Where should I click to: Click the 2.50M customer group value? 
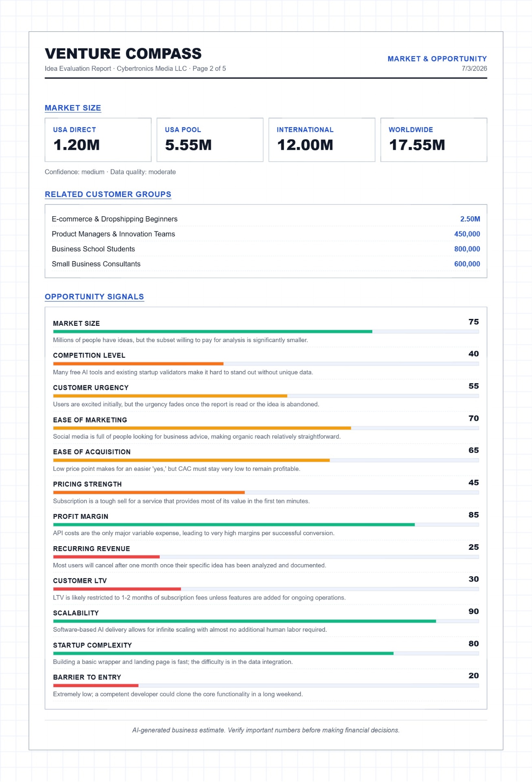coord(470,219)
